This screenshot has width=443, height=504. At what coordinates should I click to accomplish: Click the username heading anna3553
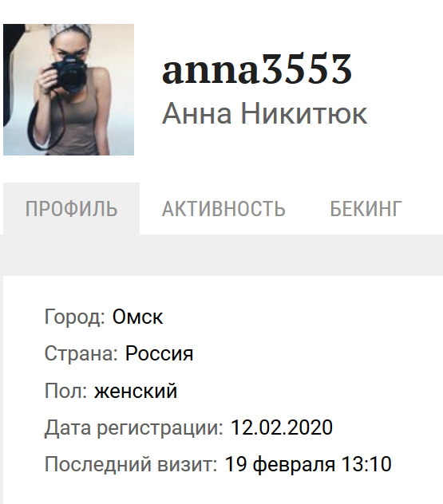(257, 69)
